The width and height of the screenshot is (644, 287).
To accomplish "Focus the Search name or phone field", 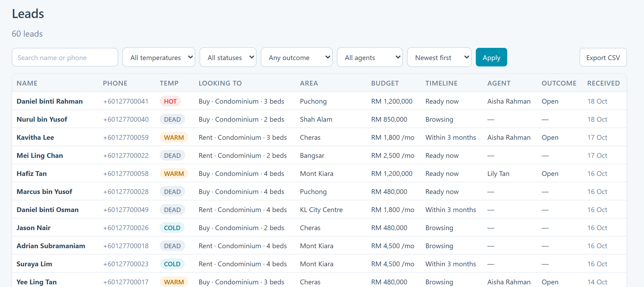I will coord(65,57).
